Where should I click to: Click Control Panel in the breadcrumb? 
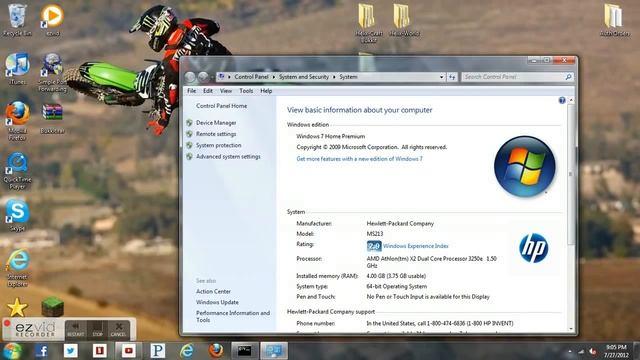[x=251, y=77]
